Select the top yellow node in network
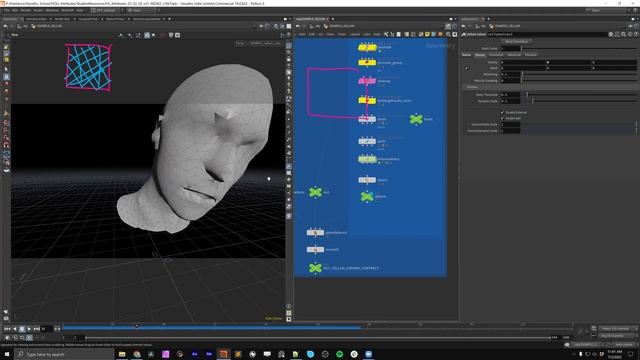The height and width of the screenshot is (360, 640). (x=367, y=47)
